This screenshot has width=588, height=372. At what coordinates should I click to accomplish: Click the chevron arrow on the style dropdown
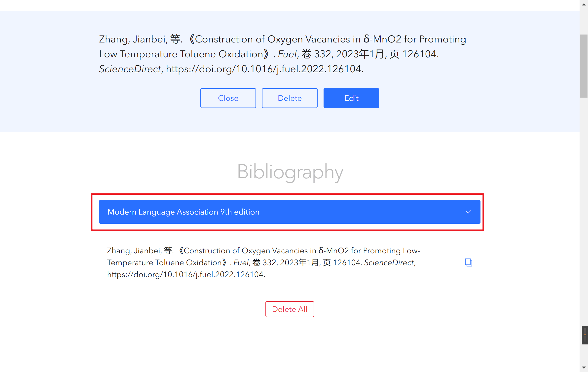coord(468,212)
